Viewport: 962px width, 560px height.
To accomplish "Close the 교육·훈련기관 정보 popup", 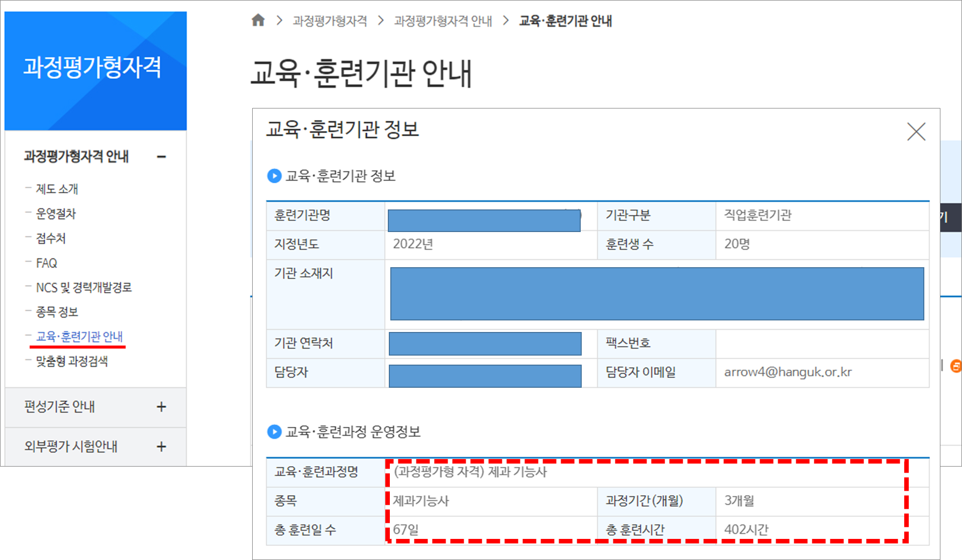I will click(916, 132).
